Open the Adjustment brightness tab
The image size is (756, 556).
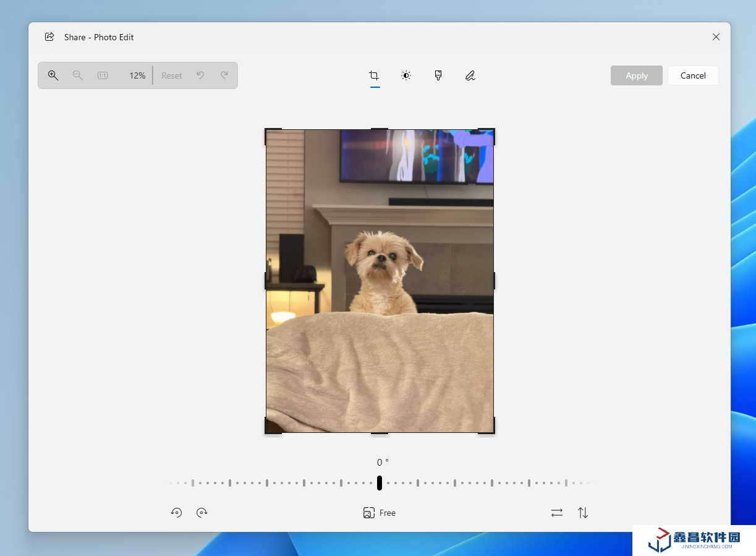406,75
